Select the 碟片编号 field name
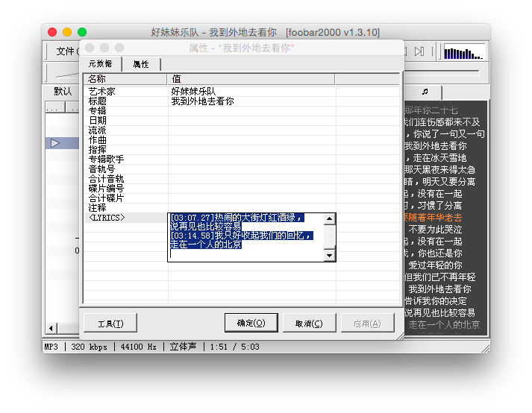532x413 pixels. click(106, 188)
